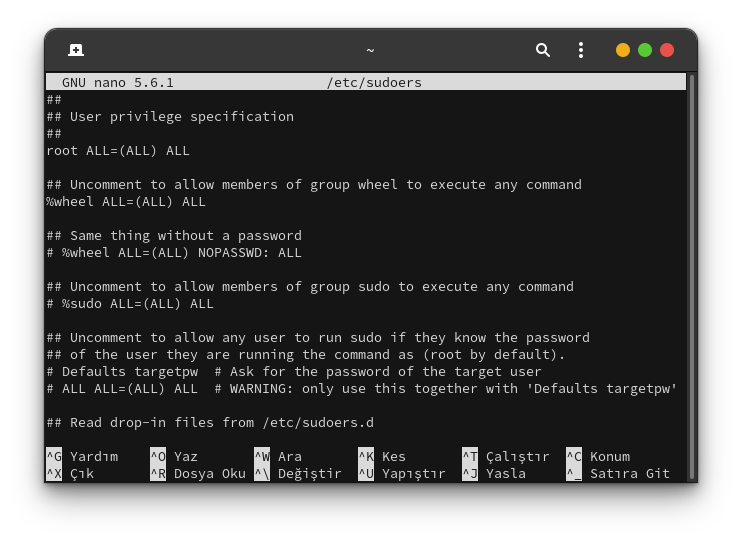The width and height of the screenshot is (742, 543).
Task: Click the '# %sudo ALL=(ALL) ALL' line
Action: click(x=130, y=304)
